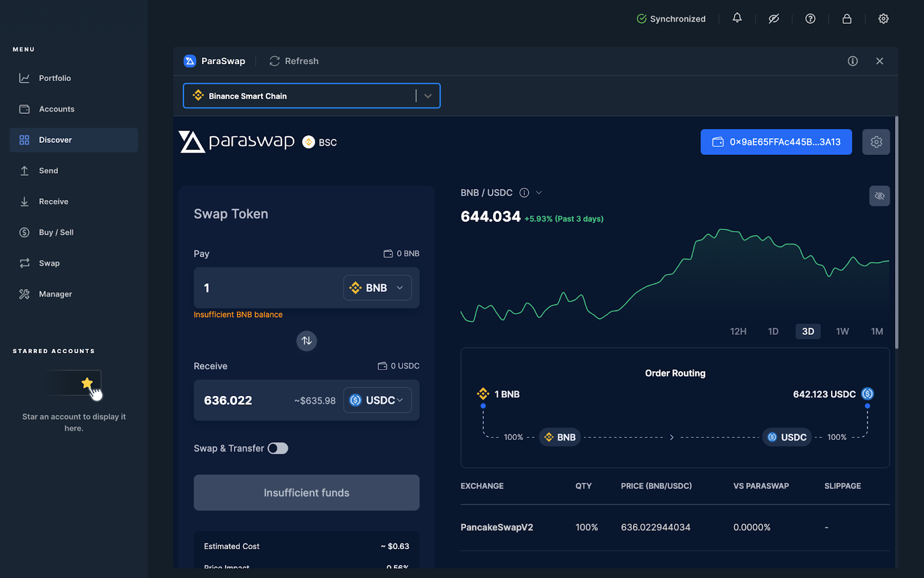Image resolution: width=924 pixels, height=578 pixels.
Task: Check the Synchronized status indicator
Action: click(671, 18)
